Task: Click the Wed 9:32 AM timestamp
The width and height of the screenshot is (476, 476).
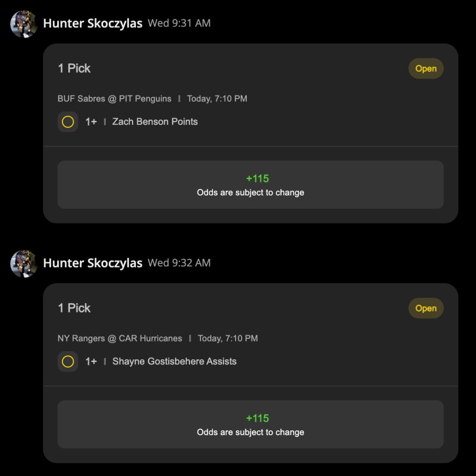Action: (x=179, y=263)
